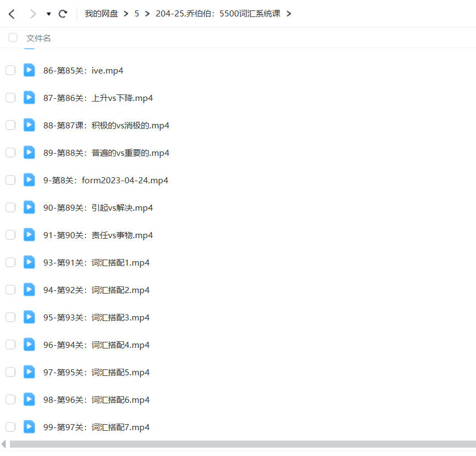Refresh the folder listing
Screen dimensions: 476x456
(63, 14)
